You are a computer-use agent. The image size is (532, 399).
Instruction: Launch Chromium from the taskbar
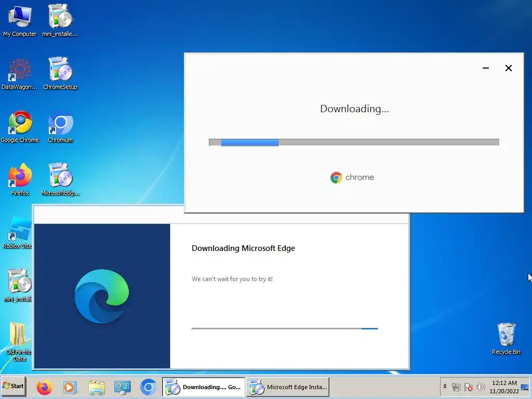148,387
